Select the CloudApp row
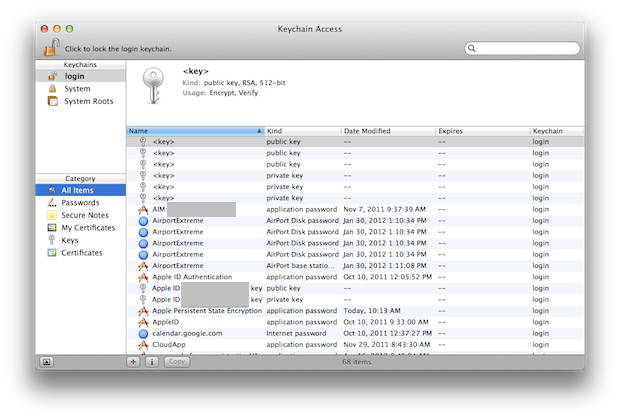The height and width of the screenshot is (419, 620). click(x=355, y=344)
